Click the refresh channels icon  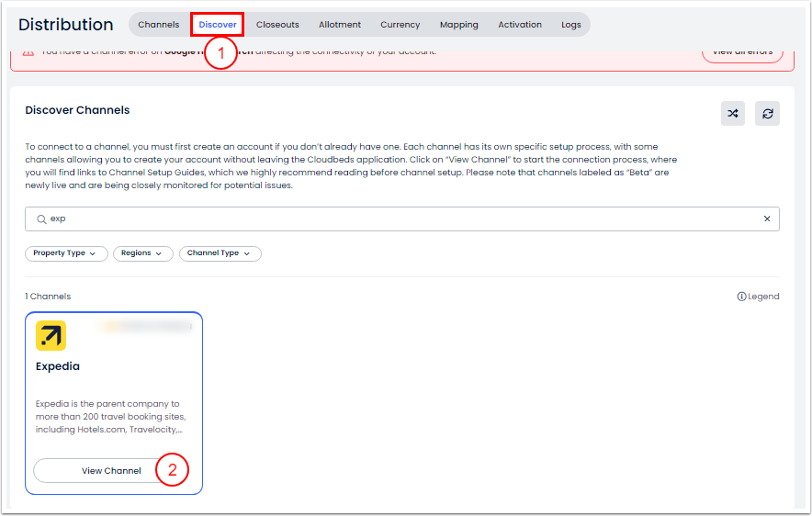[767, 114]
